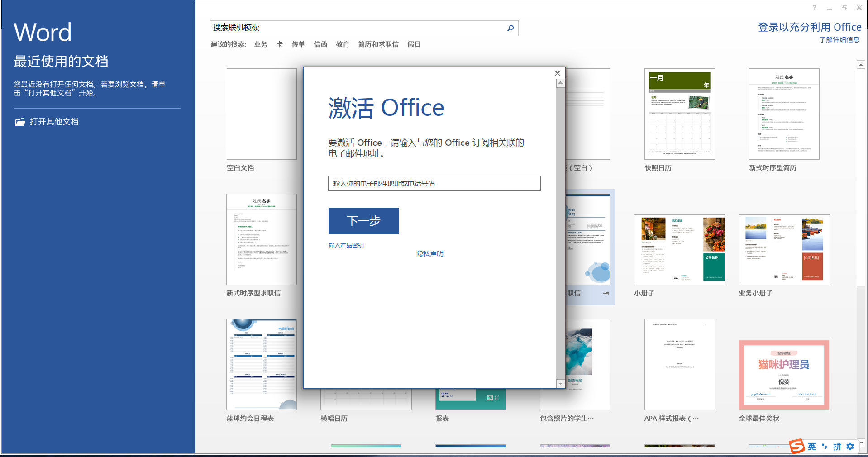
Task: Click the pin icon on highlighted template
Action: click(x=606, y=293)
